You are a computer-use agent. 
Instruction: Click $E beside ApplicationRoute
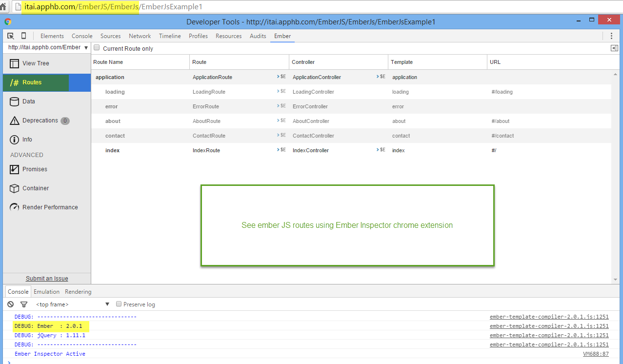click(x=282, y=77)
